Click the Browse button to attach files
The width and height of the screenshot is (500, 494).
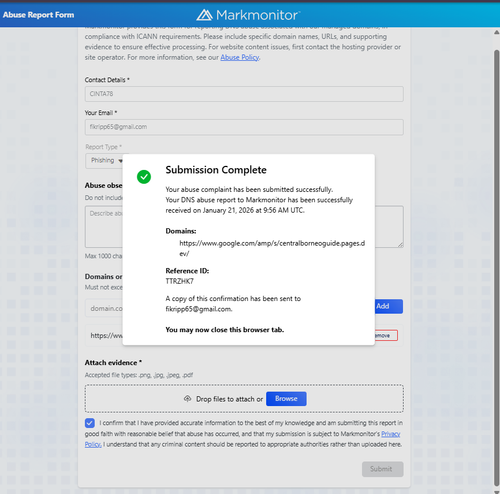pos(286,399)
